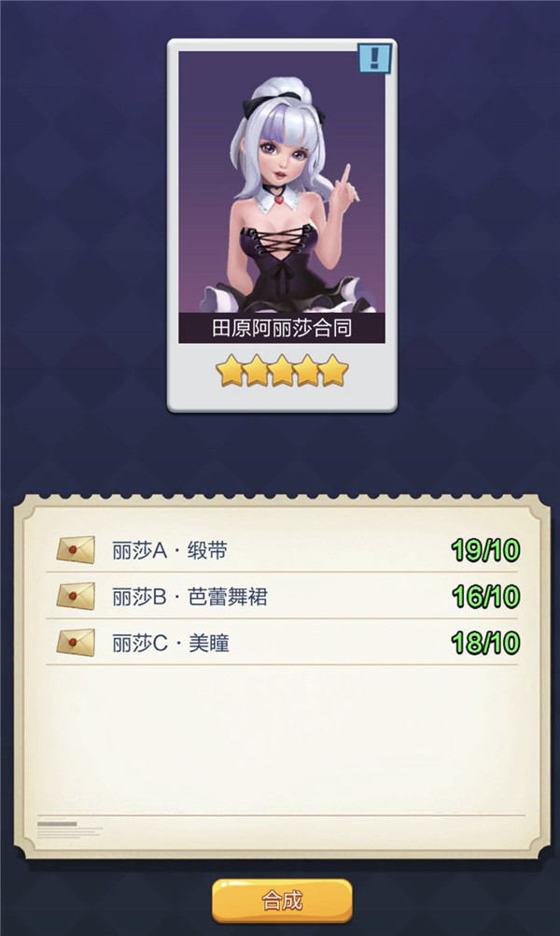Click the blue exclamation info icon
Screen dimensions: 560x936
pyautogui.click(x=374, y=59)
